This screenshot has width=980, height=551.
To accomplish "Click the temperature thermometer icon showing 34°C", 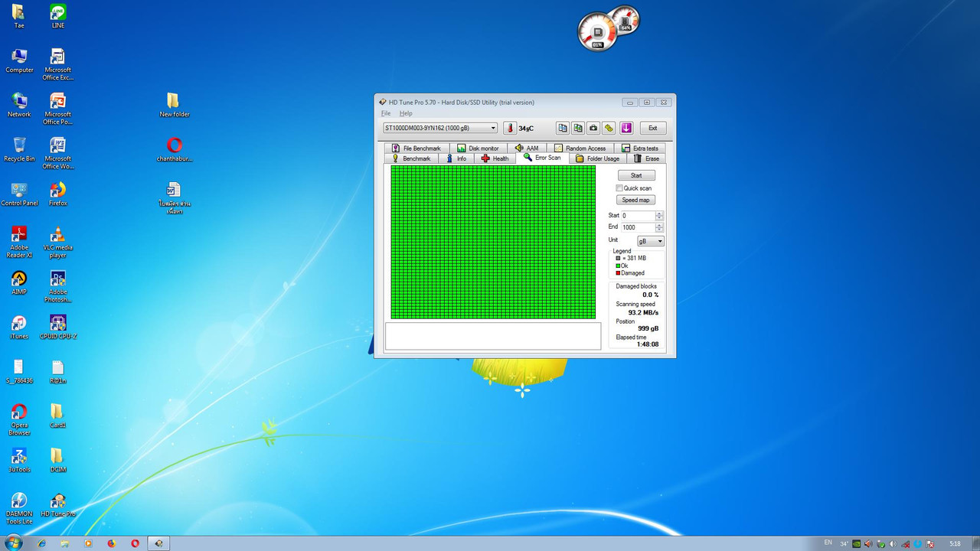I will [511, 128].
